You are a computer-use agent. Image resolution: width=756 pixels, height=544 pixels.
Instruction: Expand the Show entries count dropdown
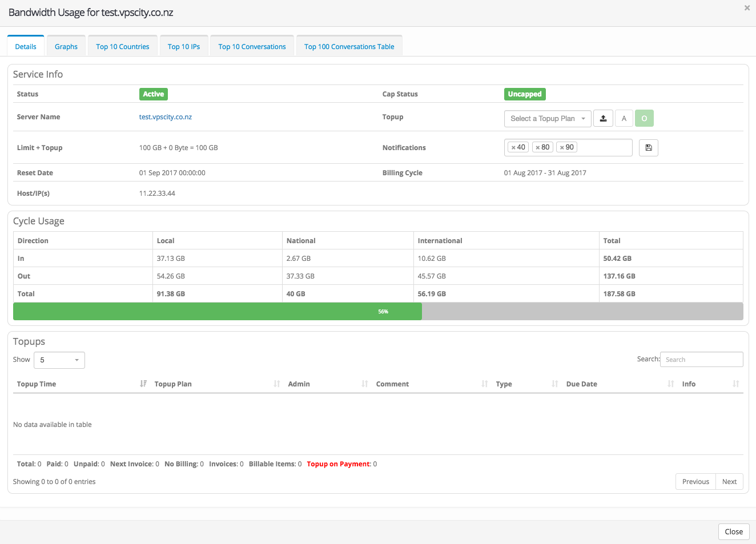(59, 360)
